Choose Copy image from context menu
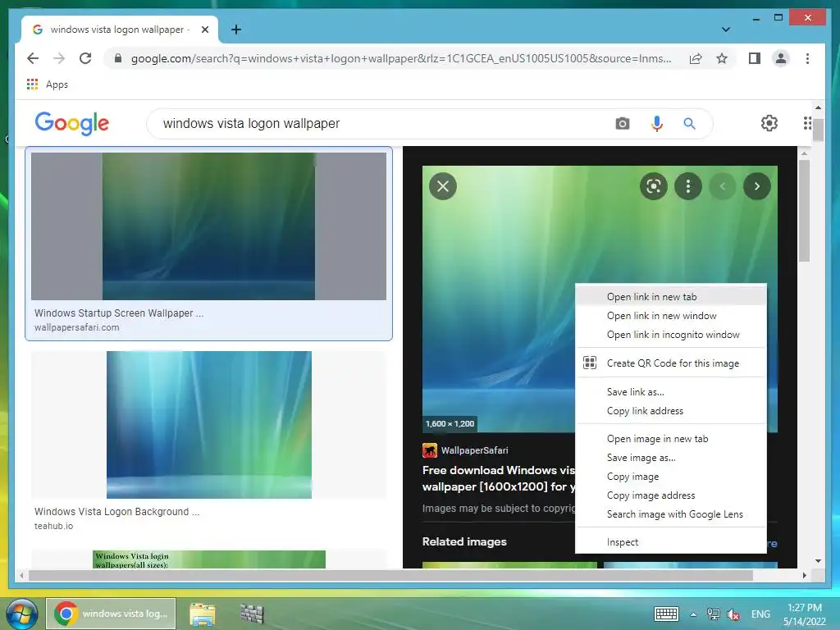Viewport: 840px width, 630px height. (x=671, y=477)
